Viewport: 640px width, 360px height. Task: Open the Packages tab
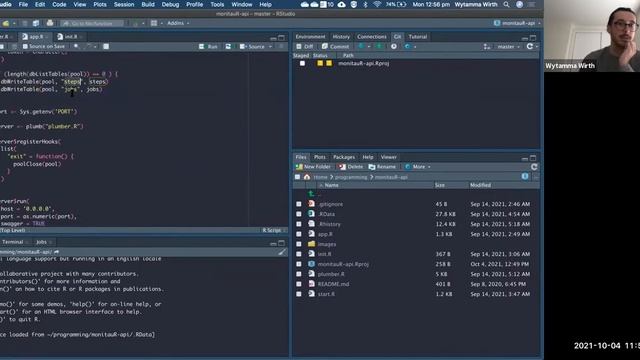coord(344,157)
